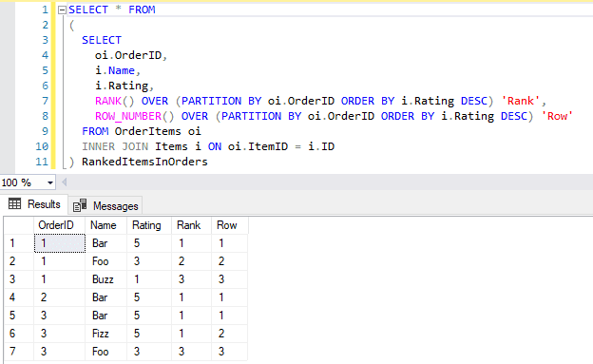
Task: Click the 'Rank' alias string in line 7
Action: [521, 101]
